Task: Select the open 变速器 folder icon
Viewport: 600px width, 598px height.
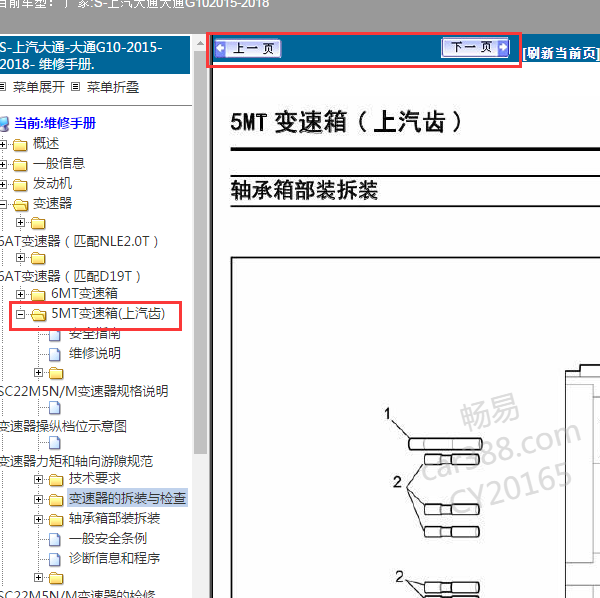Action: click(x=21, y=205)
